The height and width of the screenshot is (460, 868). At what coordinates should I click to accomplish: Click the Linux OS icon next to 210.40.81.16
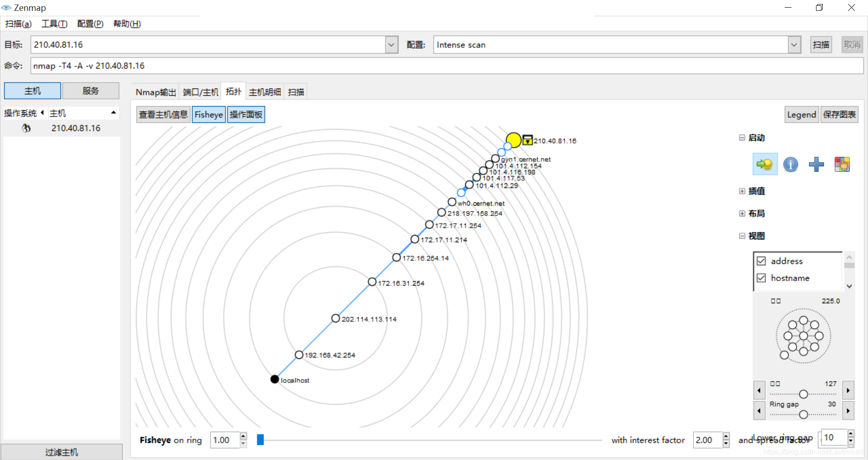click(x=26, y=128)
